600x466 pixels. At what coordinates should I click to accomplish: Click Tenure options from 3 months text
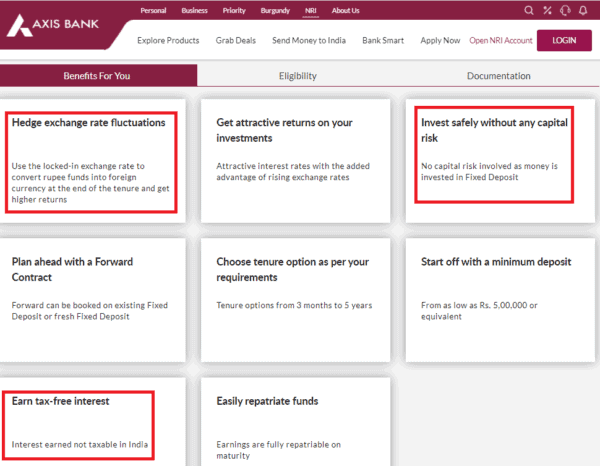[294, 305]
